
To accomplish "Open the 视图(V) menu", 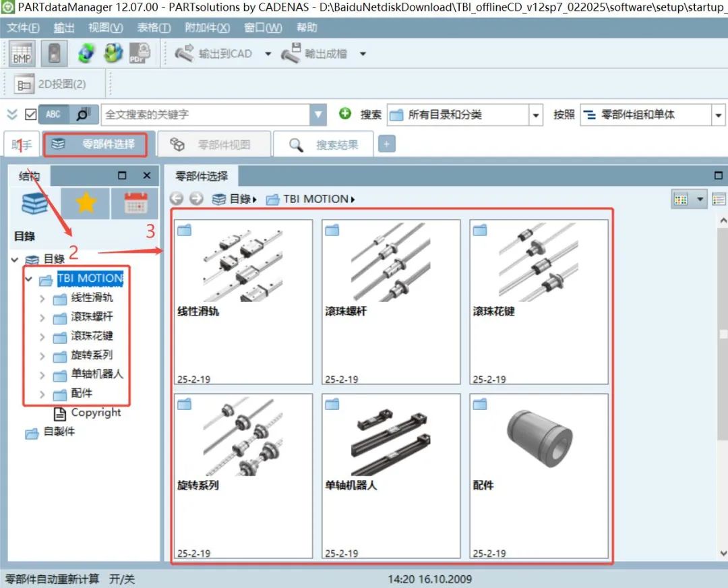I will click(x=105, y=28).
